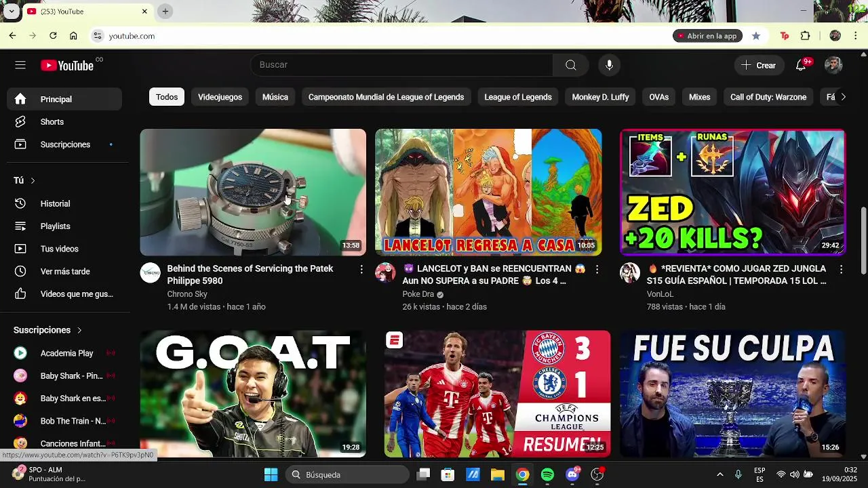Click Abrir en la app button
This screenshot has width=868, height=488.
707,36
